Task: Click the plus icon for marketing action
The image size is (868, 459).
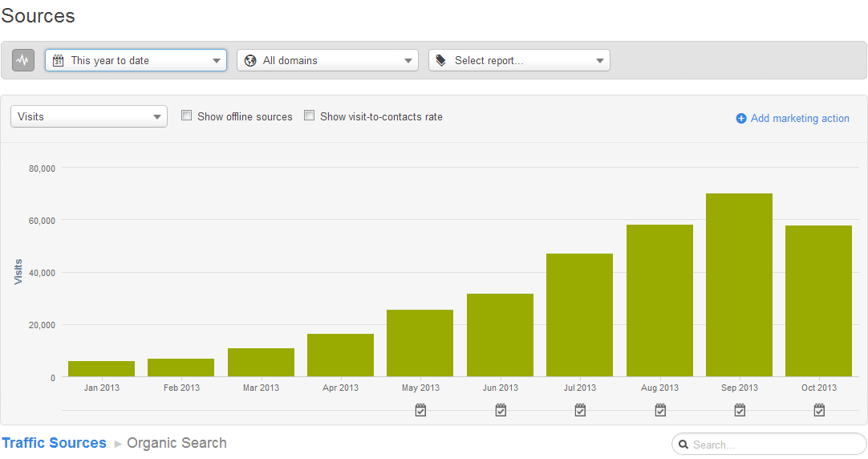Action: [x=741, y=119]
